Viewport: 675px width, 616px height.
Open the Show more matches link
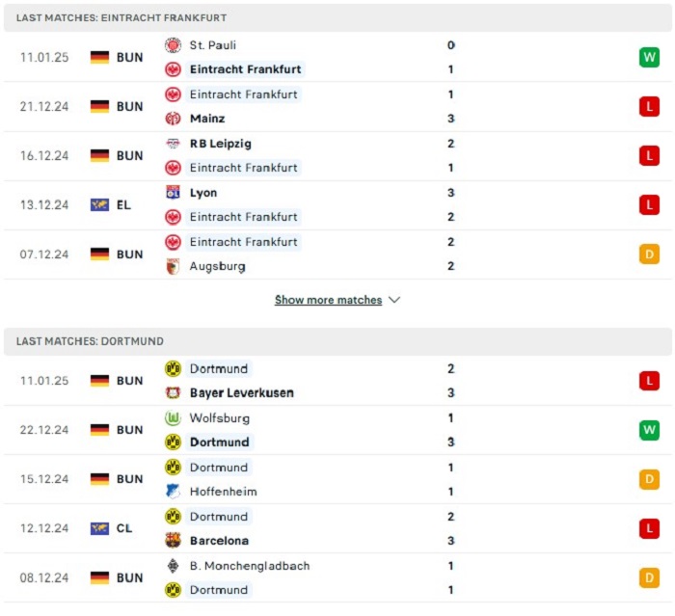pyautogui.click(x=329, y=300)
